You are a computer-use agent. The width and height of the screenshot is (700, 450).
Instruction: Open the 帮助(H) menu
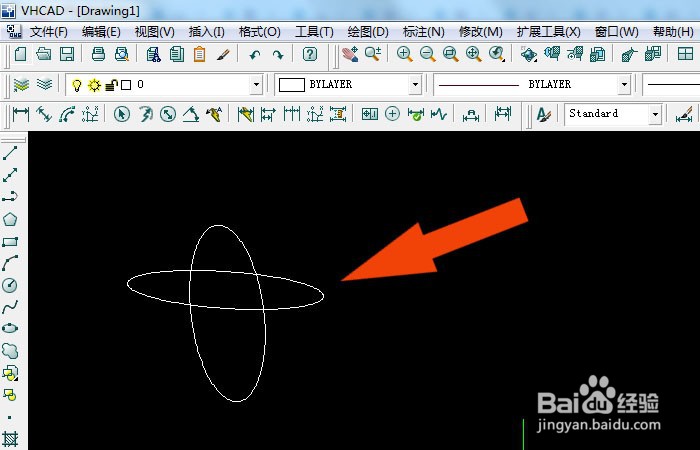coord(673,32)
